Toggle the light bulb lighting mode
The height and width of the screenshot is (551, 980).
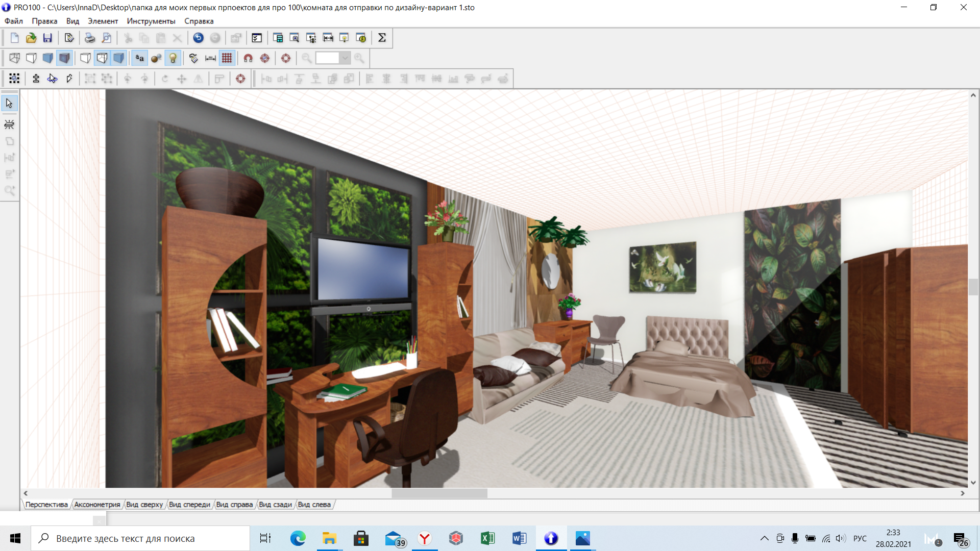(x=173, y=58)
